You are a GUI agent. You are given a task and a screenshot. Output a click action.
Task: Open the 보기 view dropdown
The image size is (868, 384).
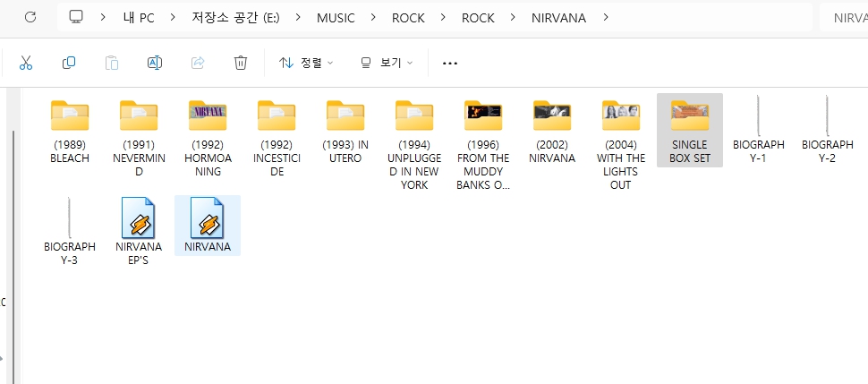click(387, 63)
